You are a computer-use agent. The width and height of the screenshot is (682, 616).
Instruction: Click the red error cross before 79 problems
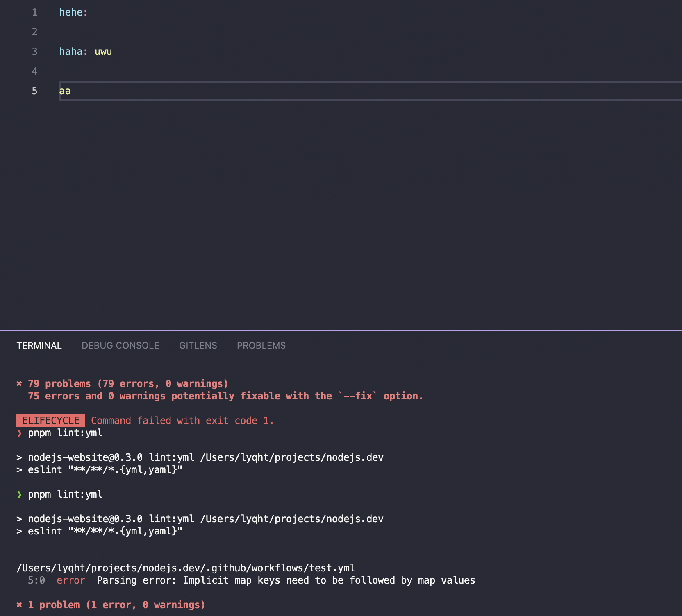[x=19, y=384]
